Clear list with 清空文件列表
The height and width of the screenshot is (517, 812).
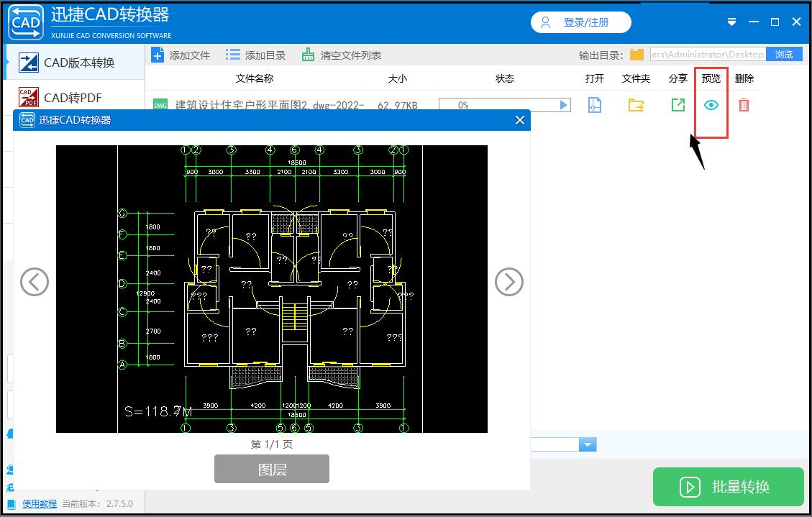[x=342, y=55]
